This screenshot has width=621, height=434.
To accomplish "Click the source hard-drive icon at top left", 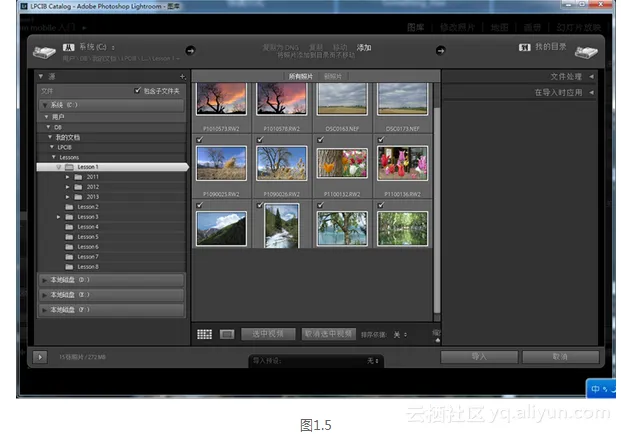I will coord(44,52).
